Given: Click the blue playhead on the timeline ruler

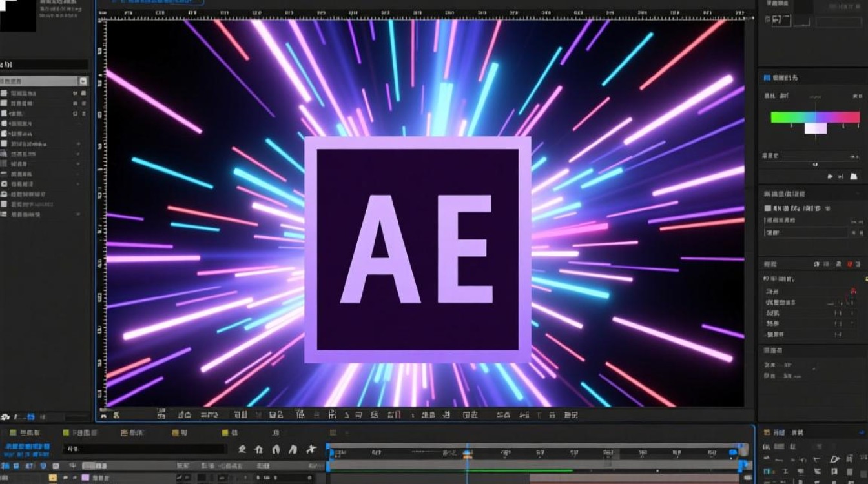Looking at the screenshot, I should 467,454.
